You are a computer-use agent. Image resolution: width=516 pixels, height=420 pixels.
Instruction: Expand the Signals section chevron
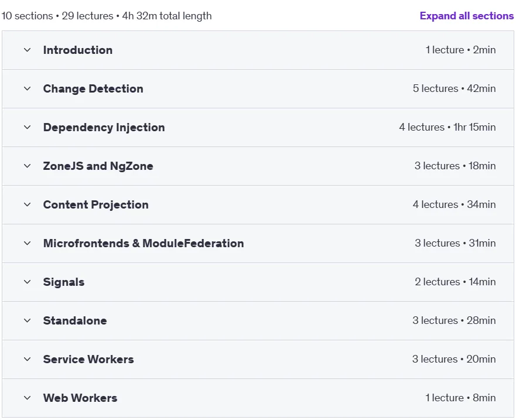pos(28,282)
